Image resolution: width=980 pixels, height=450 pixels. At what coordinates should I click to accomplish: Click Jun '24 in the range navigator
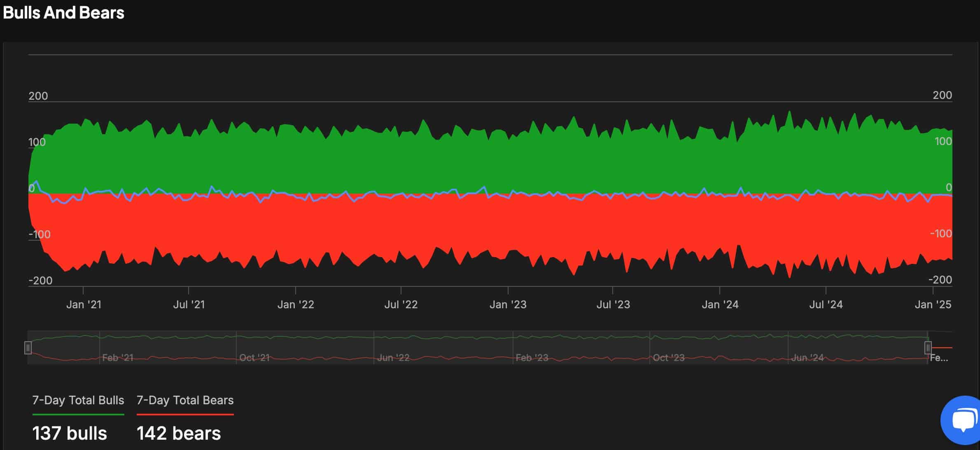tap(807, 358)
